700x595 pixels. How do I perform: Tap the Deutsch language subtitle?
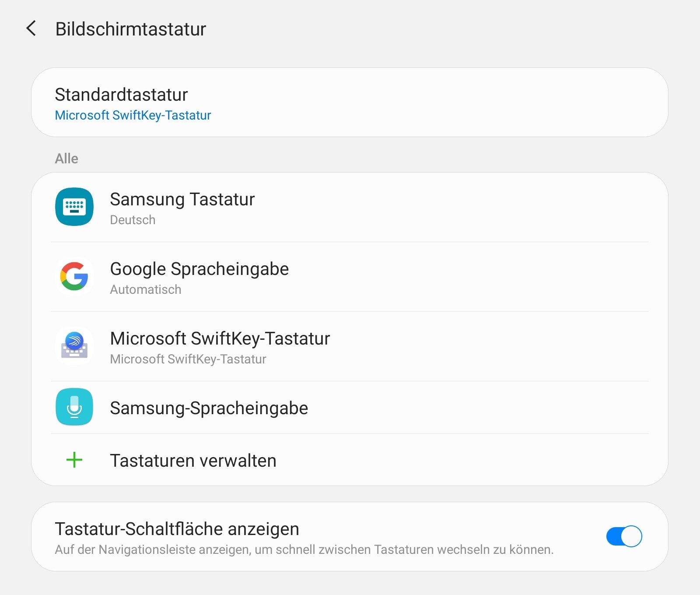(x=133, y=220)
